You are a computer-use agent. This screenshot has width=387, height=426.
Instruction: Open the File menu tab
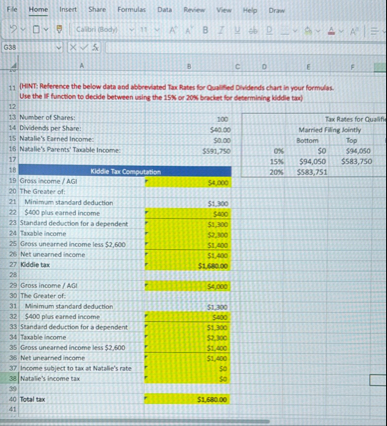(x=12, y=9)
